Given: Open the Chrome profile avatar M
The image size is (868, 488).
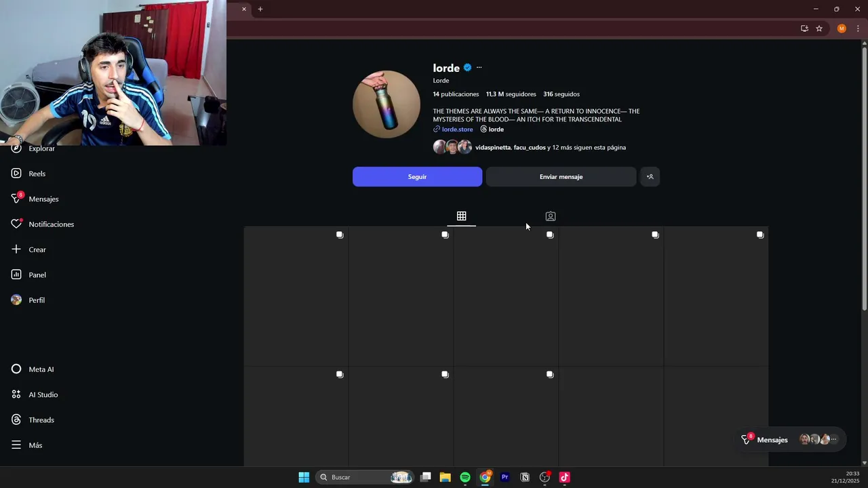Looking at the screenshot, I should [842, 28].
